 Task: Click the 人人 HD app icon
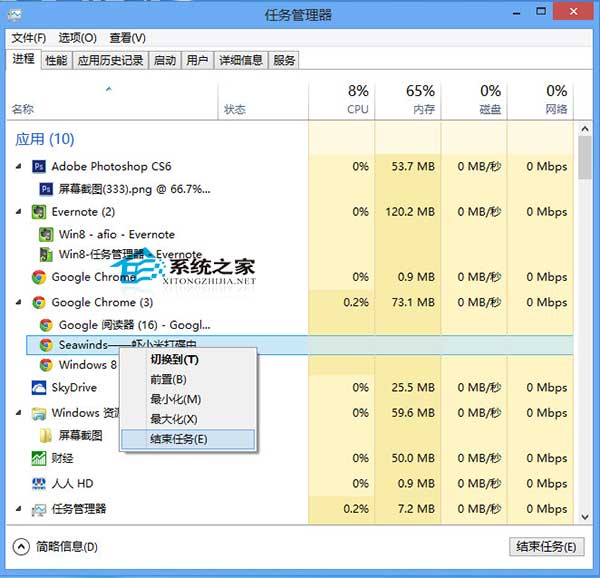tap(39, 484)
